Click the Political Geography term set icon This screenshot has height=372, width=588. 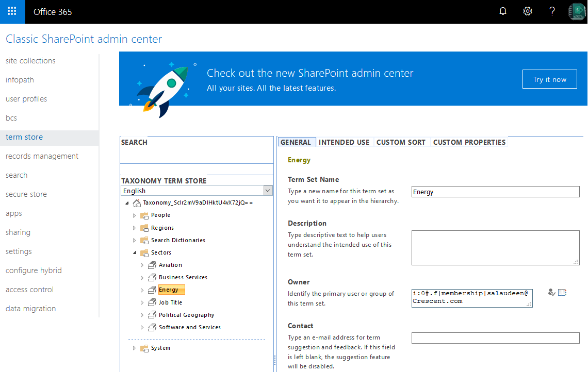pyautogui.click(x=152, y=315)
